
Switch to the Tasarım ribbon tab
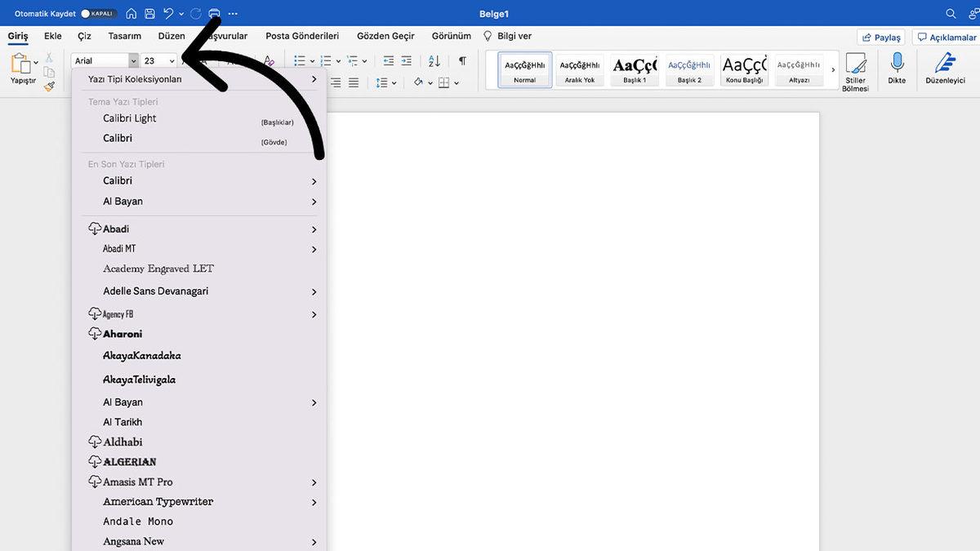[x=125, y=36]
